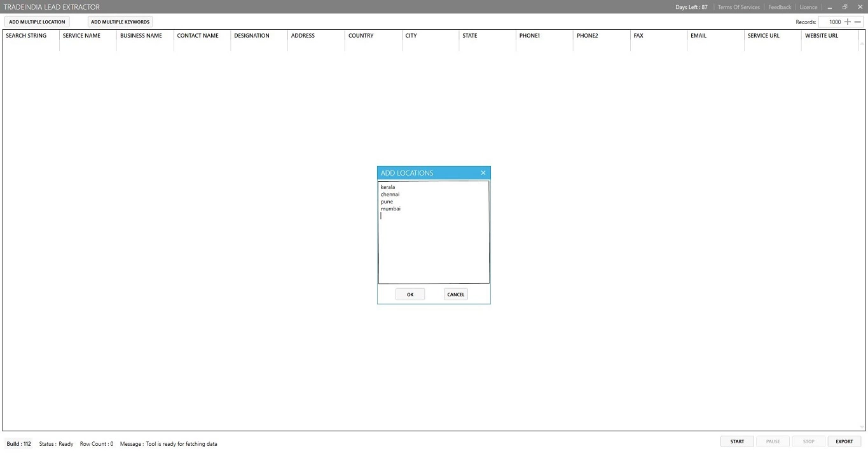Open Add Multiple Keywords
Image resolution: width=868 pixels, height=458 pixels.
click(x=120, y=22)
